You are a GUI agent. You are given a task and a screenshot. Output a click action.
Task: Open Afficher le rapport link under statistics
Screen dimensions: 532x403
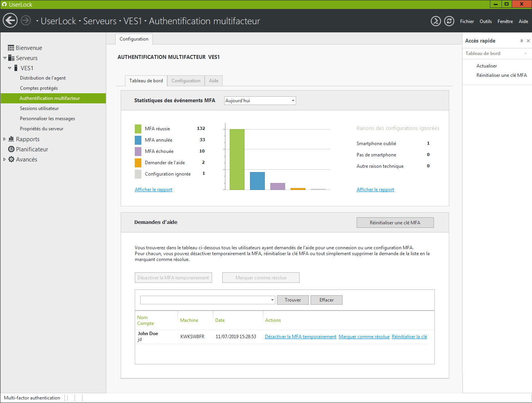click(154, 190)
